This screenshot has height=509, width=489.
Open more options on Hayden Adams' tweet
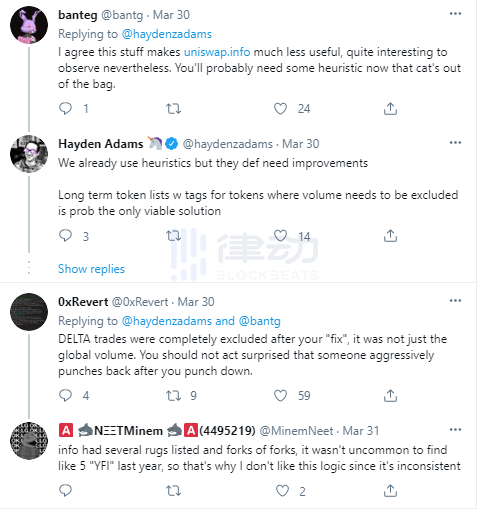[455, 143]
